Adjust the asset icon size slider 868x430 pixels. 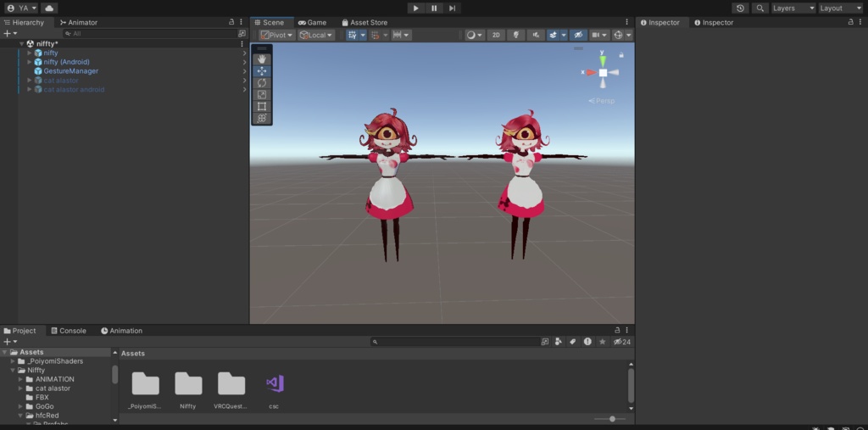pyautogui.click(x=610, y=419)
